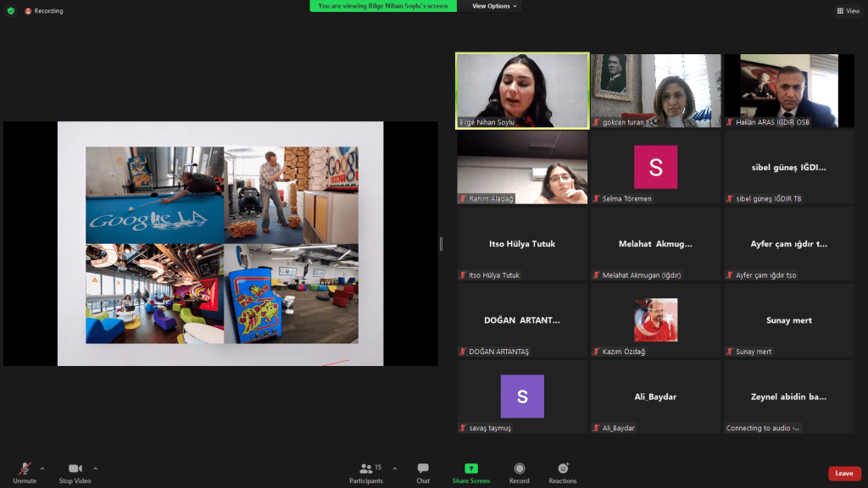868x488 pixels.
Task: Expand audio options arrow beside Unmute
Action: click(x=42, y=468)
